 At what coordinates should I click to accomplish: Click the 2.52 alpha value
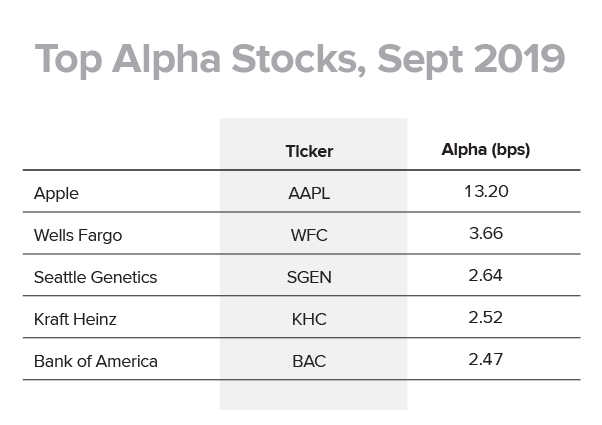(x=485, y=317)
